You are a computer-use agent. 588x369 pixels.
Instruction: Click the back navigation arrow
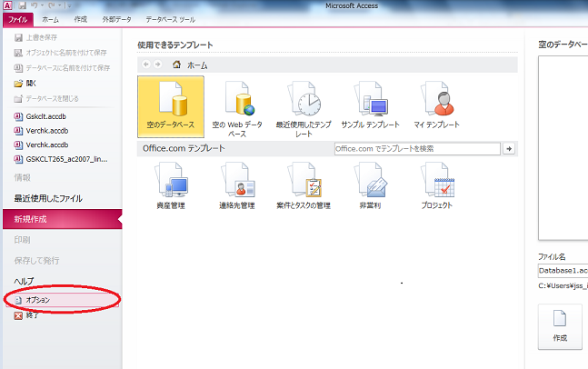pyautogui.click(x=146, y=65)
